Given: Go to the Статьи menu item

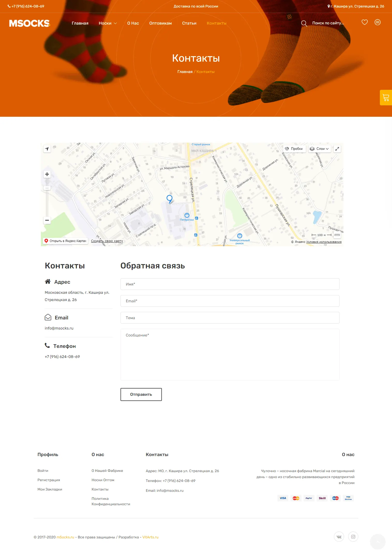Looking at the screenshot, I should point(189,23).
